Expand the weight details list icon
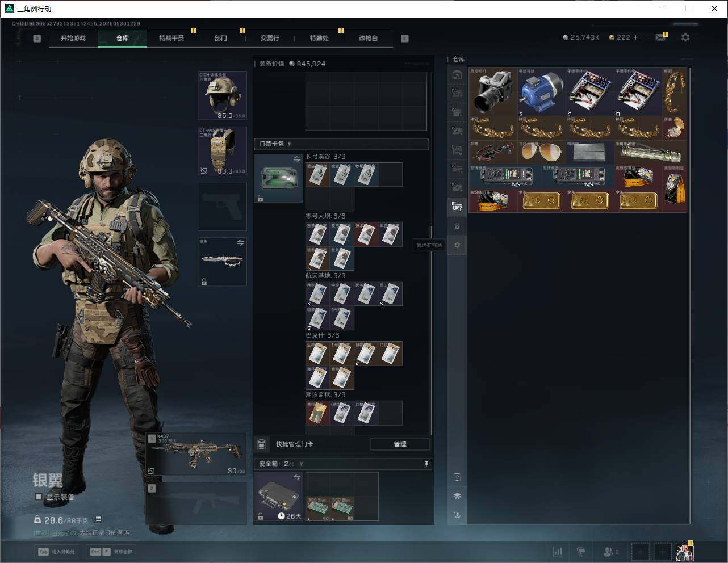The image size is (728, 563). coord(98,519)
